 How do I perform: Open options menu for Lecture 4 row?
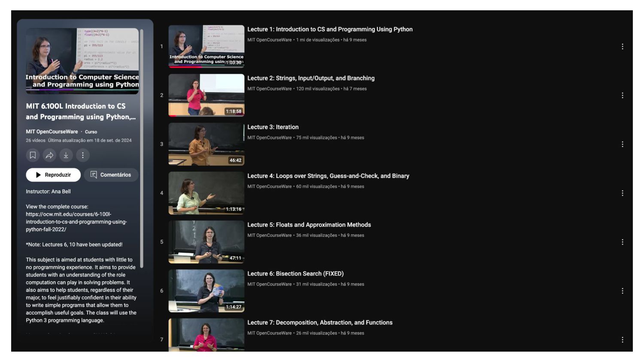[x=623, y=193]
